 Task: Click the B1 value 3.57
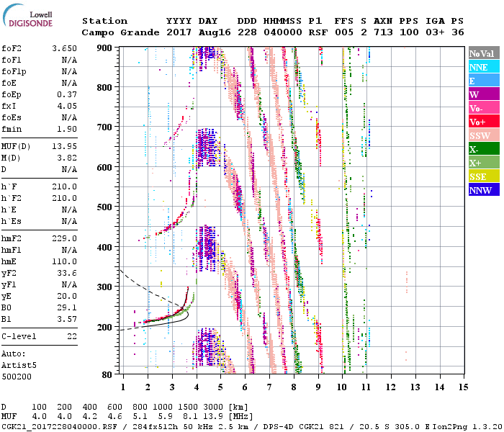click(x=67, y=320)
